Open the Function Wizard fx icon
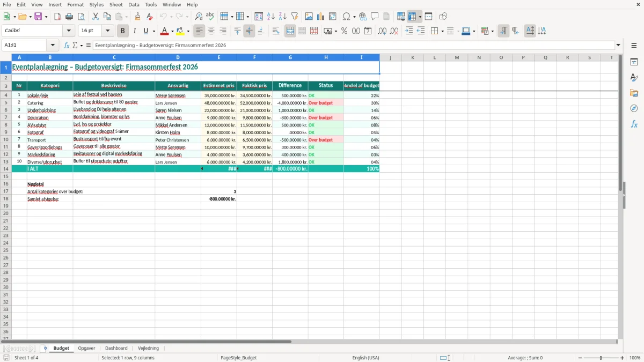The image size is (644, 362). coord(67,46)
